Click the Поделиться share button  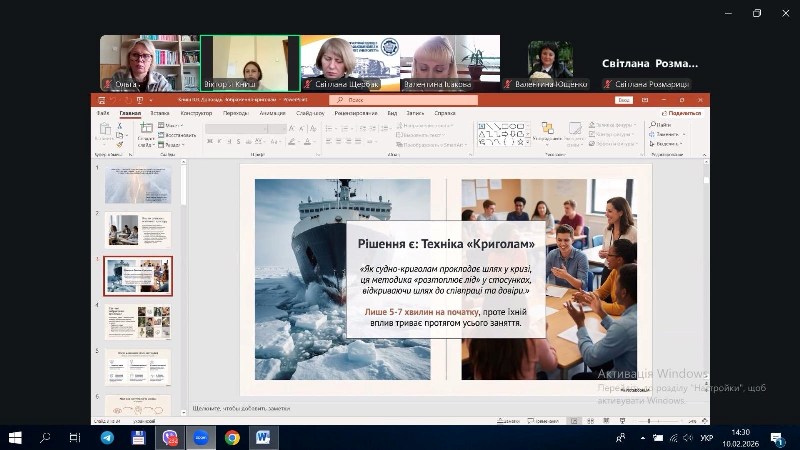click(682, 113)
